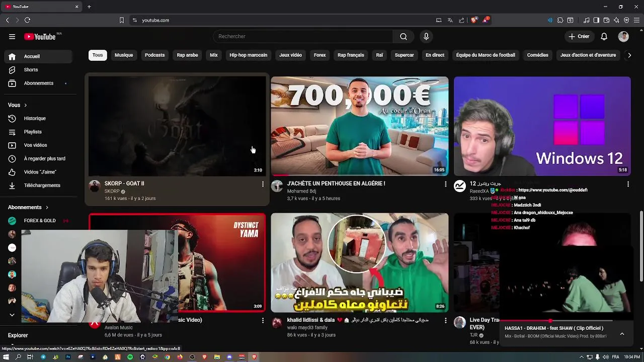Click the translate page icon
Screen dimensions: 644x362
click(450, 20)
